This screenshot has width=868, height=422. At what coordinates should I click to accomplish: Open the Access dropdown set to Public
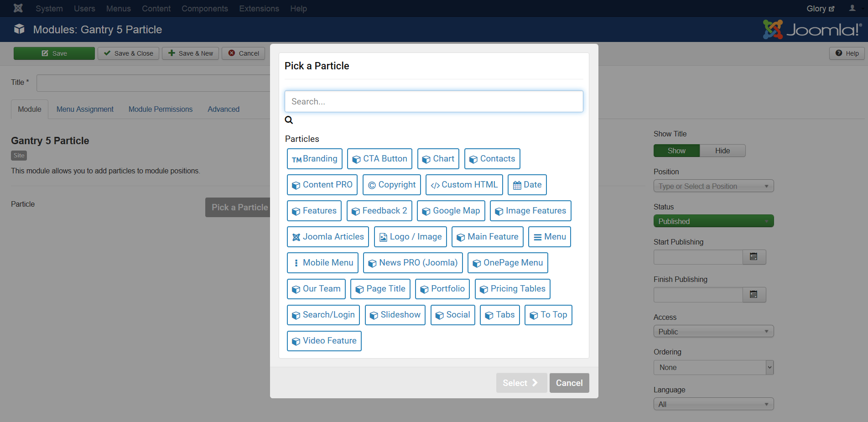coord(713,332)
